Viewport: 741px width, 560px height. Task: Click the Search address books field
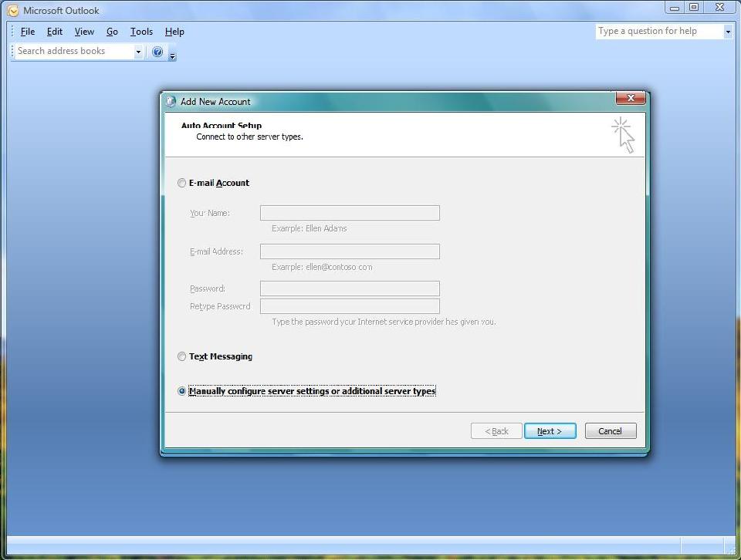pyautogui.click(x=75, y=51)
